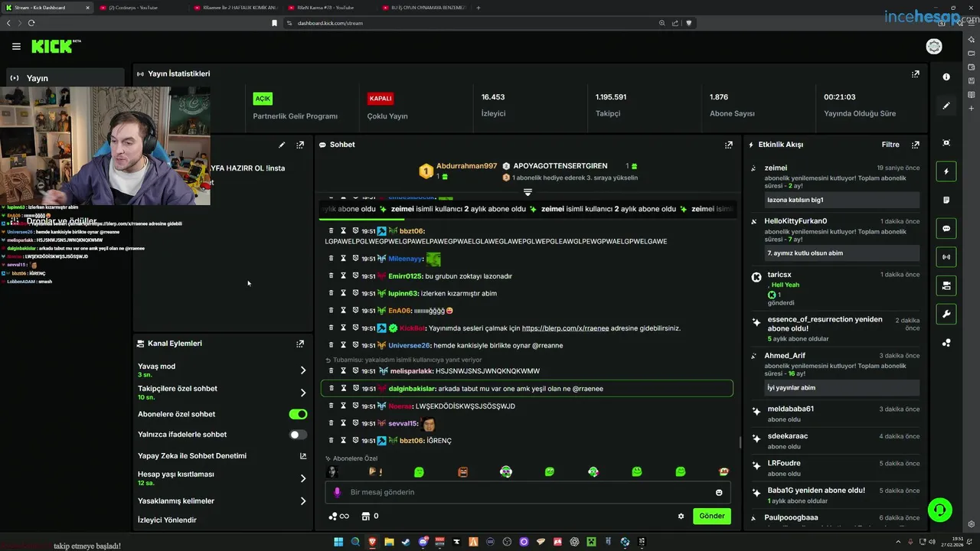
Task: Enable Yalnızca ifadelerle sohbet toggle
Action: (298, 435)
